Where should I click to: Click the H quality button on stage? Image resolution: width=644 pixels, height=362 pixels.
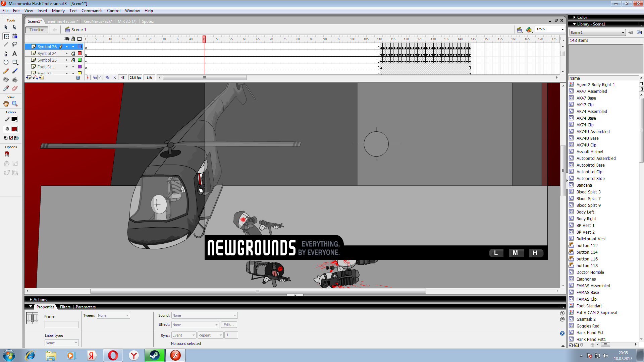[535, 253]
